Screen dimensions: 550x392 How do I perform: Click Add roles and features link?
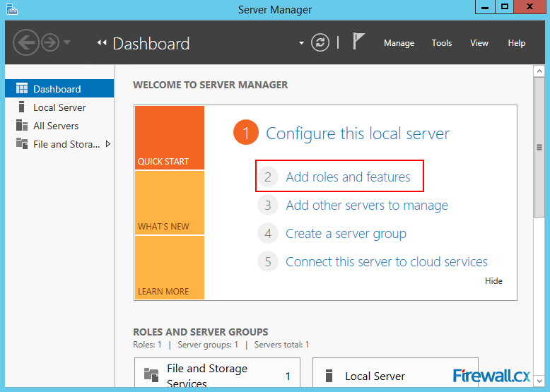(x=348, y=177)
